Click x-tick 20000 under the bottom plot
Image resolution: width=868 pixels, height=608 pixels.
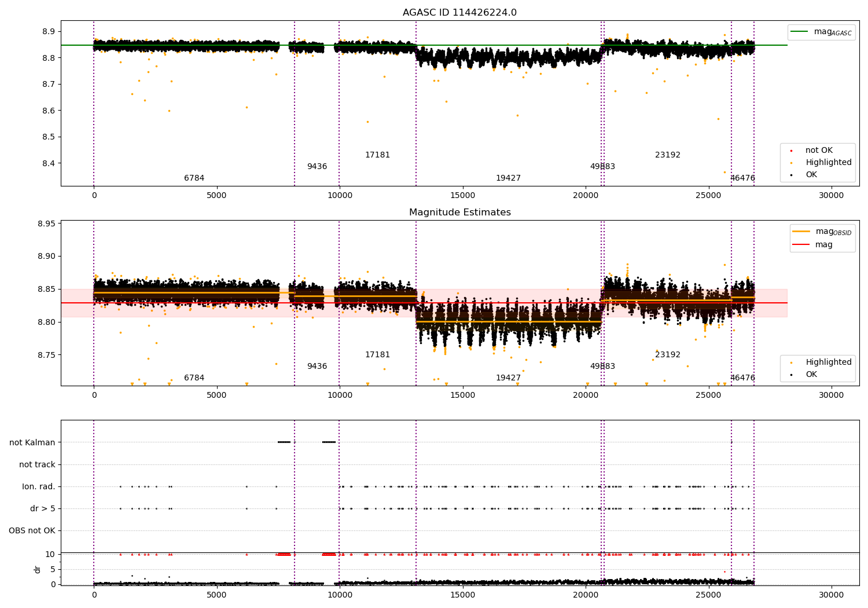tap(586, 595)
